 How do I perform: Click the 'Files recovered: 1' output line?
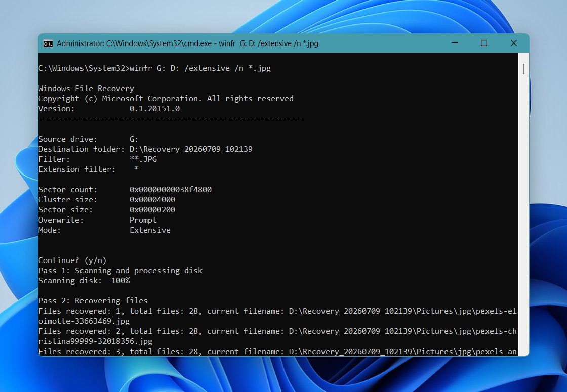tap(278, 311)
